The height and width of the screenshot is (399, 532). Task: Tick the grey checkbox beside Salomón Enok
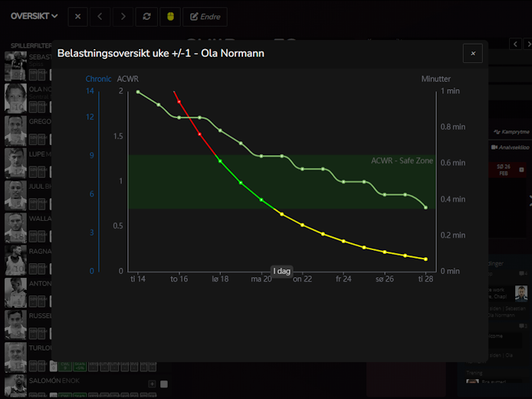[x=164, y=384]
